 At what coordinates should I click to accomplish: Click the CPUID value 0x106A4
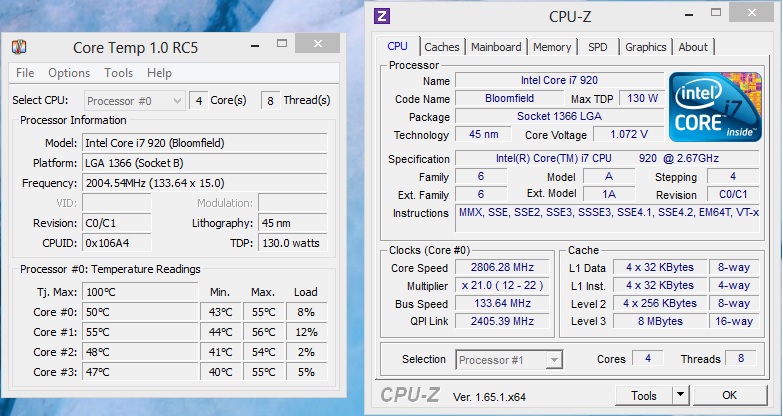(117, 243)
